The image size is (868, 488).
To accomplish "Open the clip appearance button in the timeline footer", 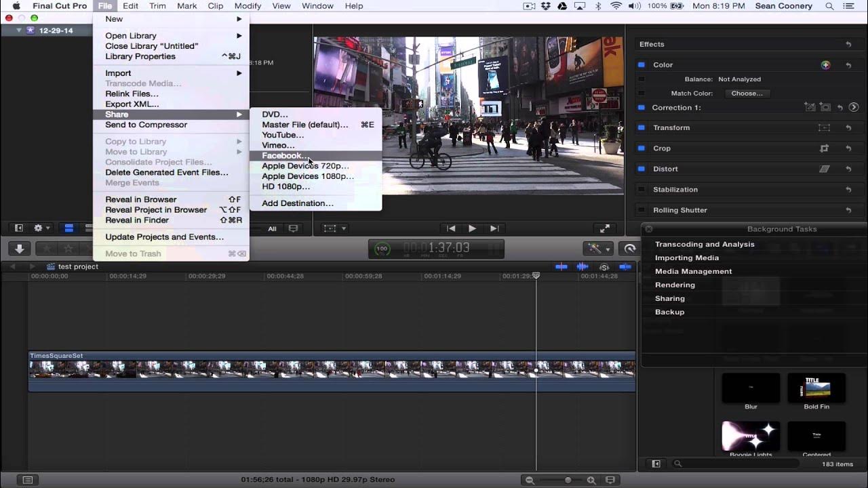I will tap(610, 481).
